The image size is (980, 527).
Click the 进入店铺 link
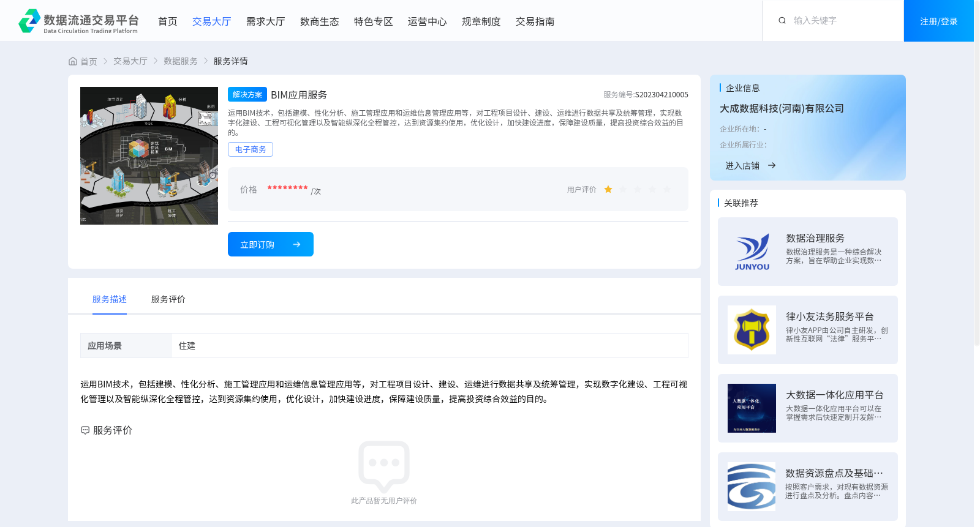(x=742, y=166)
